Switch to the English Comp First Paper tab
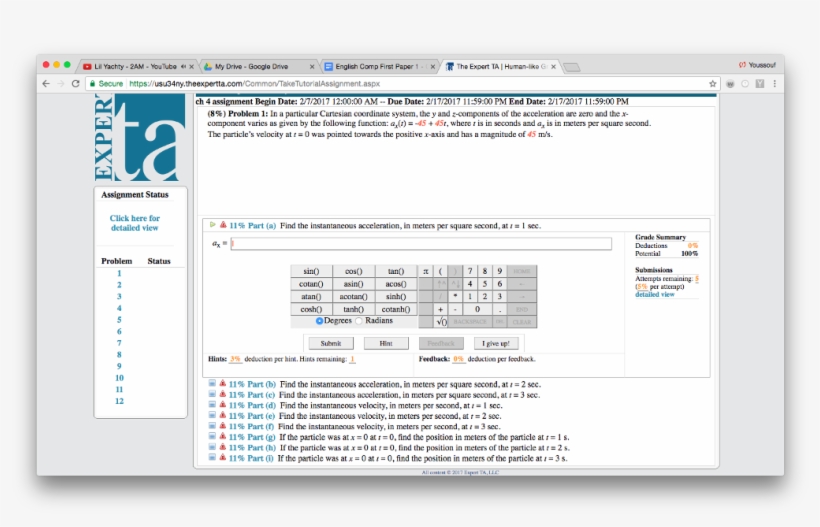Viewport: 820px width, 527px height. pos(376,66)
